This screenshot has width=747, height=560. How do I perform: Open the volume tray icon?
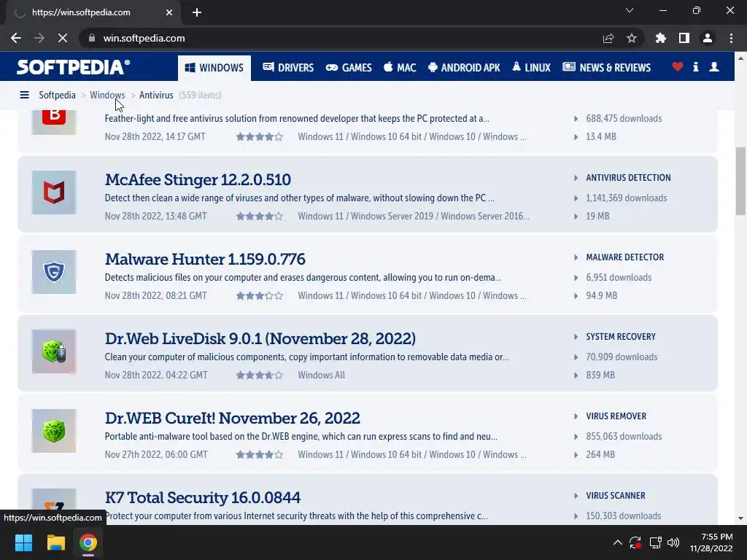click(673, 542)
